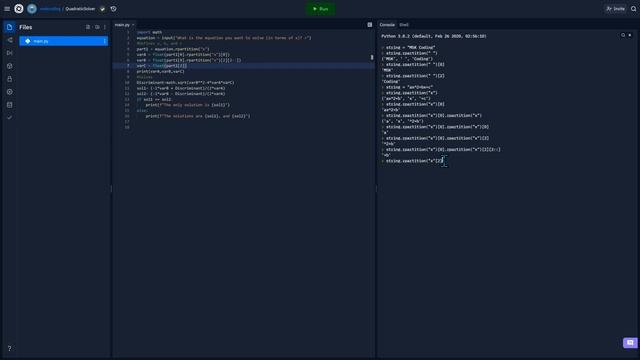The width and height of the screenshot is (640, 360).
Task: Open the help question mark icon
Action: click(9, 349)
